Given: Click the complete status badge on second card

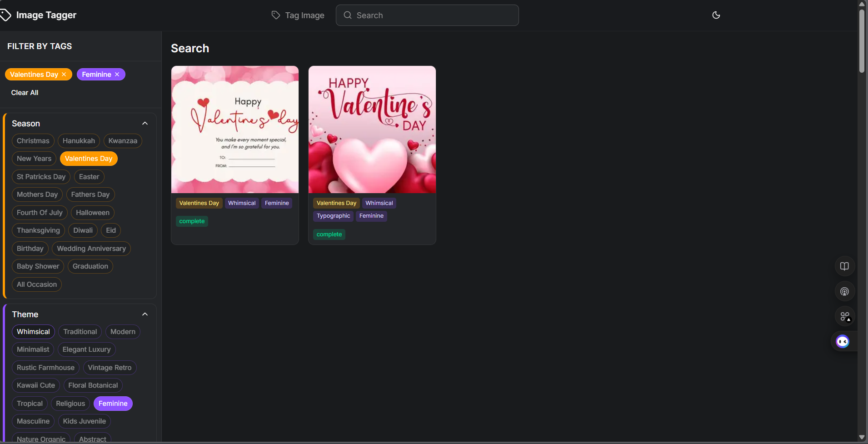Looking at the screenshot, I should 329,234.
